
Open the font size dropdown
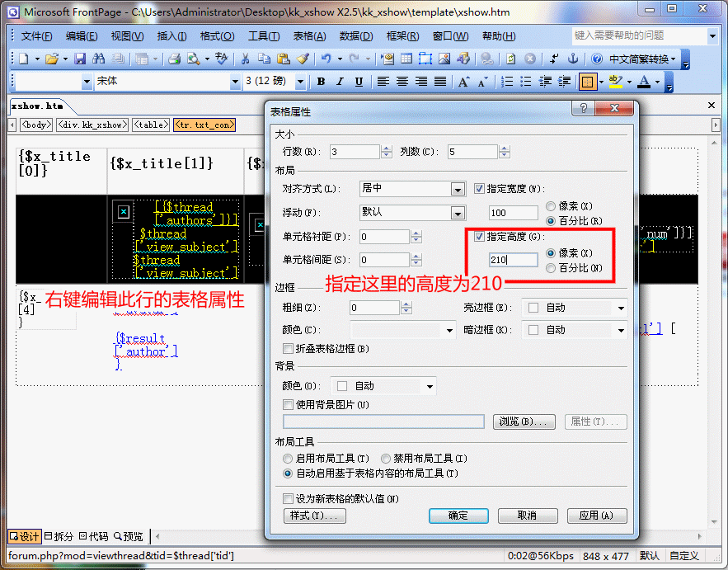click(x=300, y=82)
